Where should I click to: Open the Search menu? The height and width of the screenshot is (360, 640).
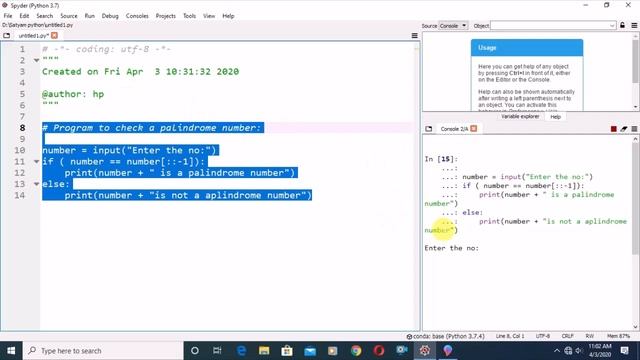[x=44, y=16]
